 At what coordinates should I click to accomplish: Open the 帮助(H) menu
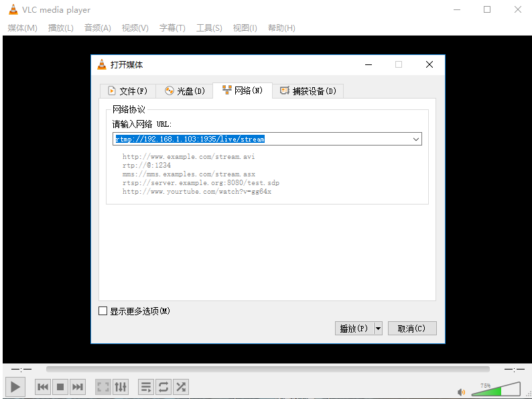coord(281,28)
